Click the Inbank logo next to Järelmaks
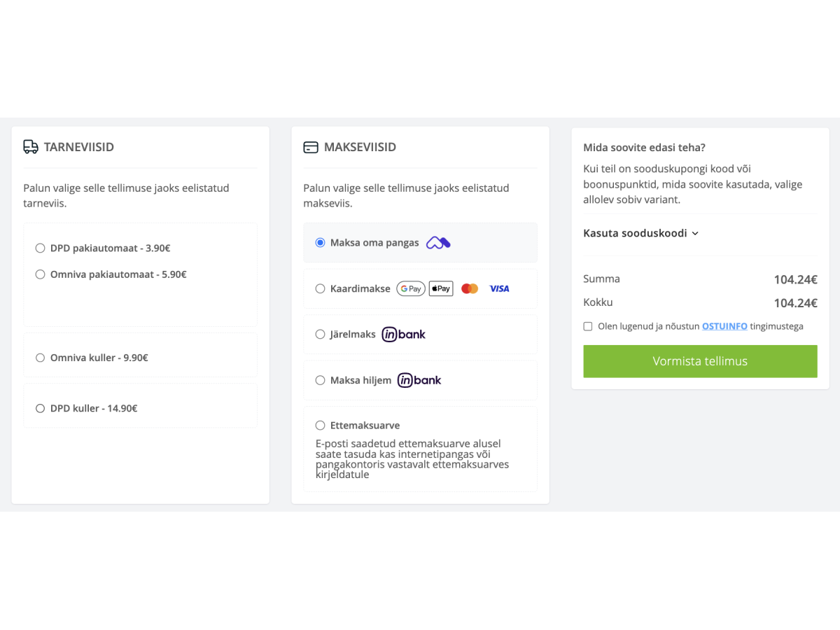This screenshot has width=840, height=630. pyautogui.click(x=404, y=335)
